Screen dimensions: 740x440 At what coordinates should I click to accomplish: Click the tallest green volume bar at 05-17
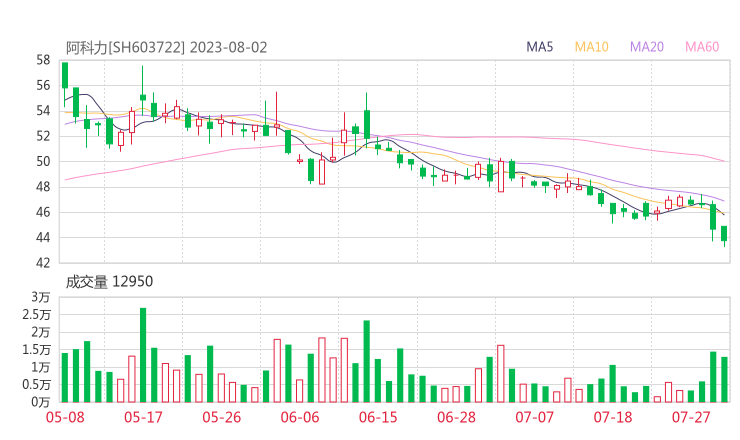(143, 355)
